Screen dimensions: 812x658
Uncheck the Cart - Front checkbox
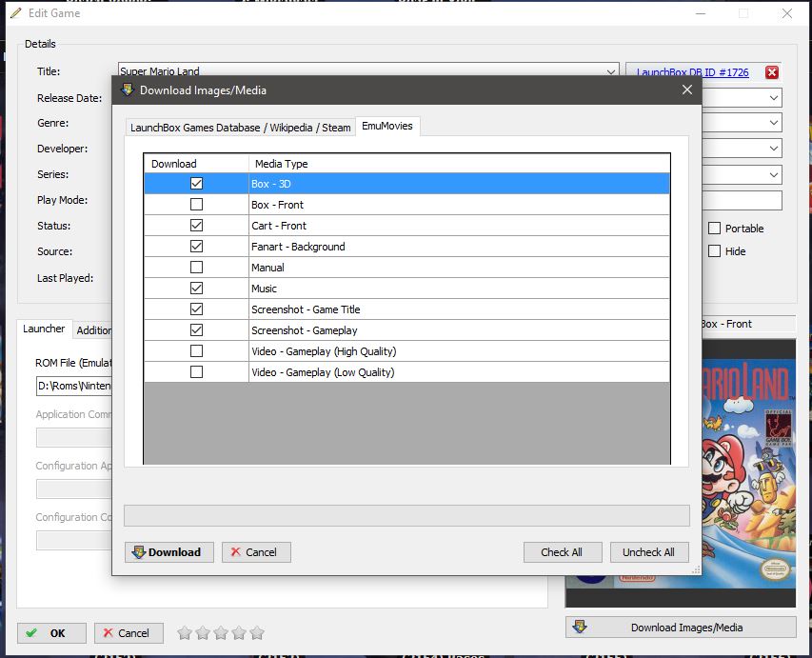196,226
